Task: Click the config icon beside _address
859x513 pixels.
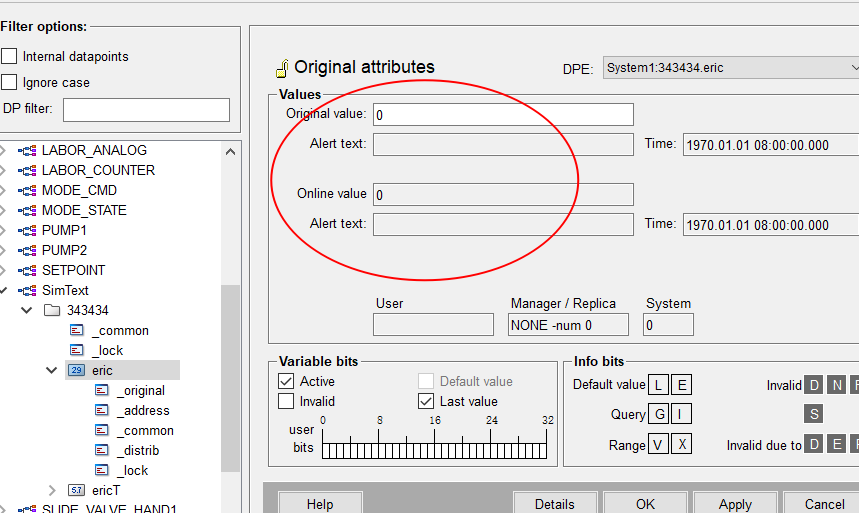Action: [x=102, y=410]
